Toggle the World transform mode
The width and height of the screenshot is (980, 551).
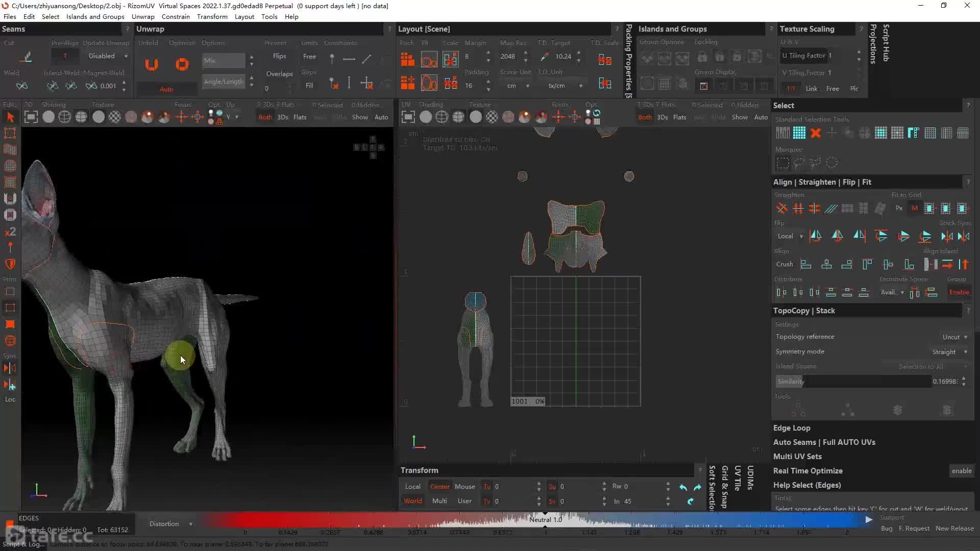(413, 501)
